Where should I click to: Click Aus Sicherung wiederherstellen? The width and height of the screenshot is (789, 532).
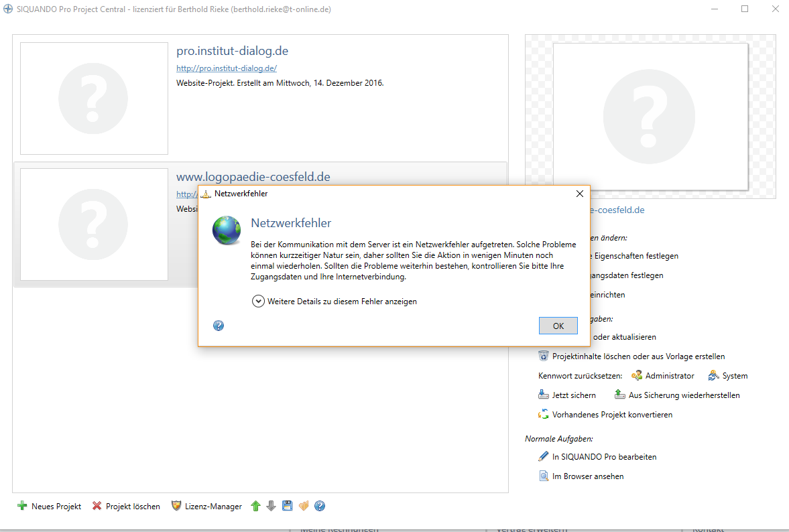[x=684, y=395]
